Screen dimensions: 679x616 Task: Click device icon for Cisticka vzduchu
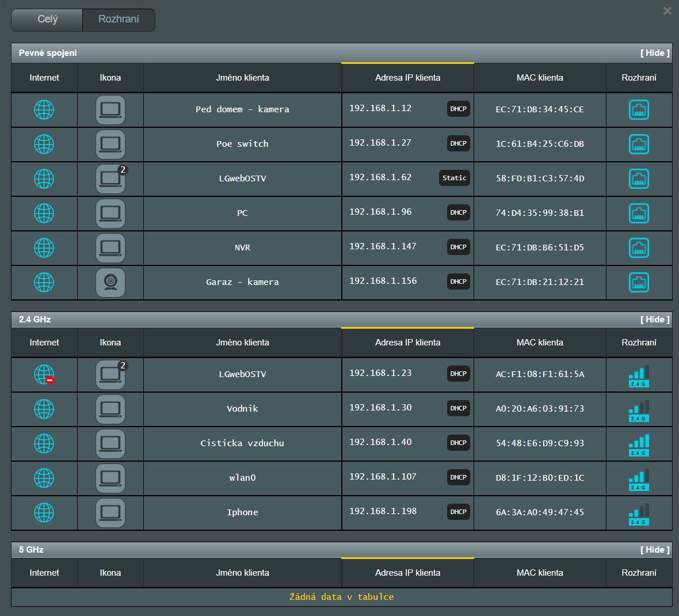(110, 444)
